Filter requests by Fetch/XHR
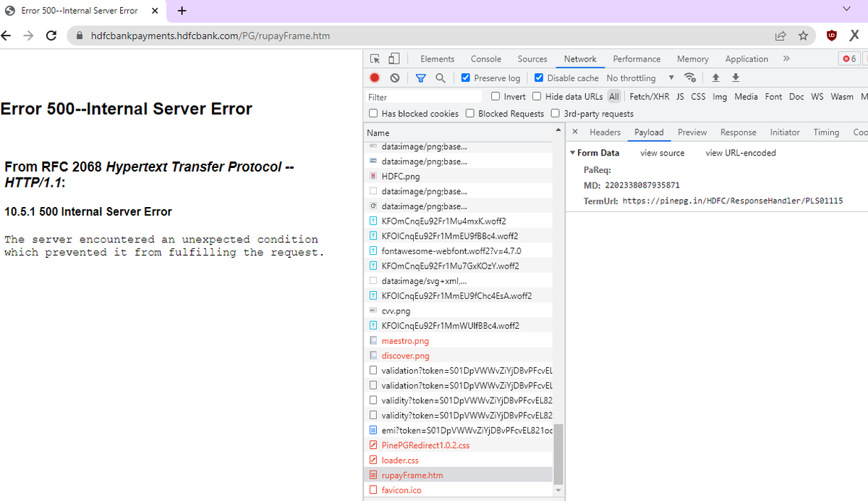The height and width of the screenshot is (501, 868). (650, 96)
